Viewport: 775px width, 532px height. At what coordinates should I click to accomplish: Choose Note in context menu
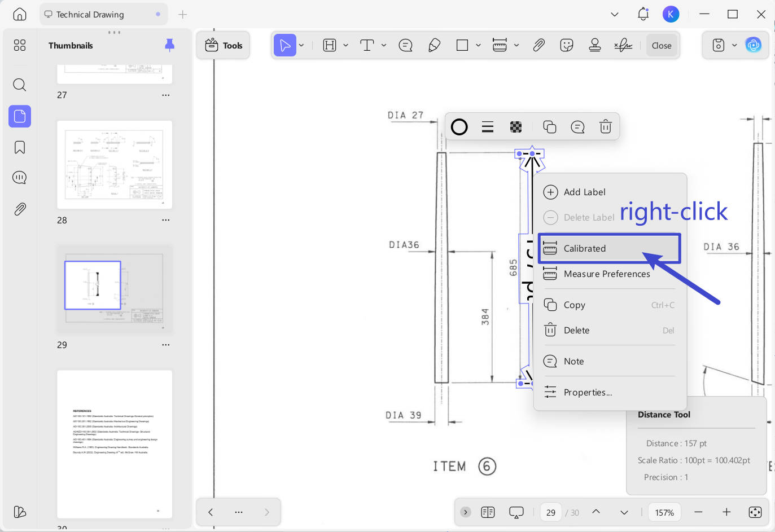[610, 361]
